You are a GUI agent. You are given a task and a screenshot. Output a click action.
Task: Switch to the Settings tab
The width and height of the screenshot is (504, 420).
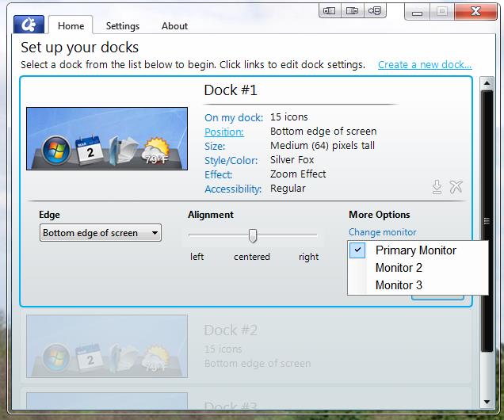[x=123, y=25]
